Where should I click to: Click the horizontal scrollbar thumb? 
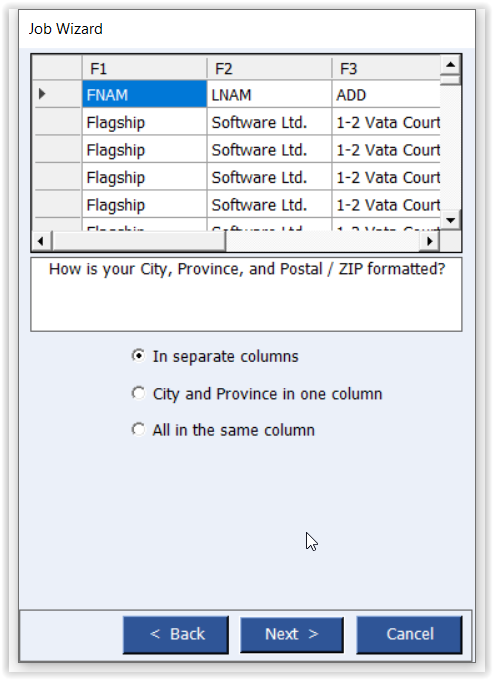(x=139, y=240)
